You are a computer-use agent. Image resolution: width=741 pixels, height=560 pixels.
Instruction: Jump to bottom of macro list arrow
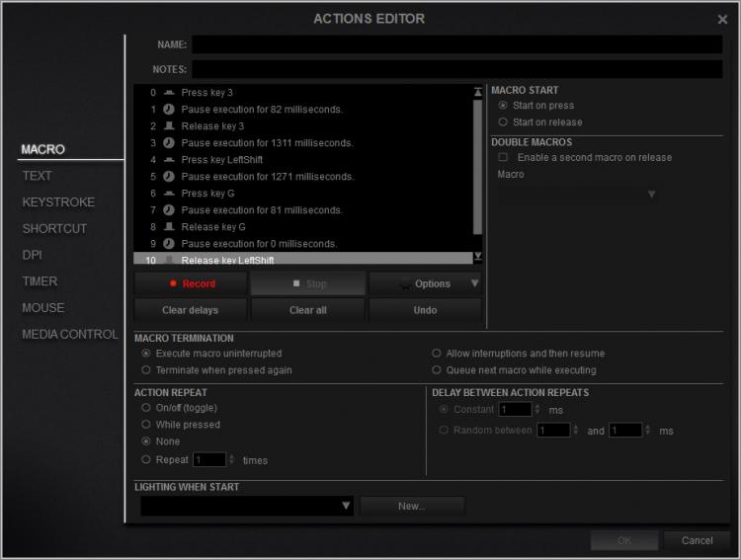[x=478, y=257]
